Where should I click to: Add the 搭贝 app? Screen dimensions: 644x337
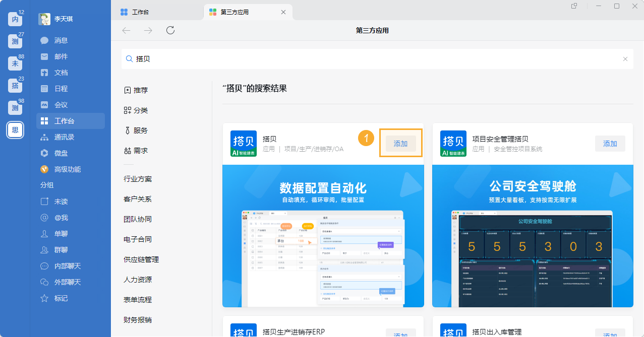coord(400,143)
